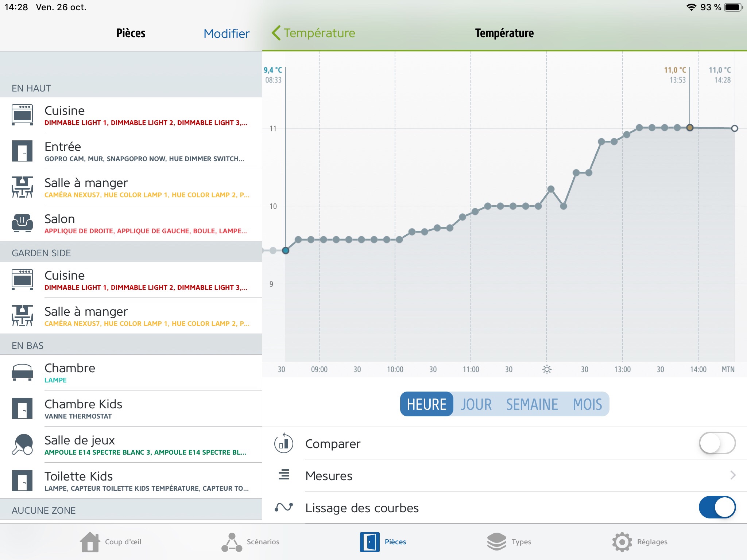The height and width of the screenshot is (560, 747).
Task: Tap the Pièces title in the left header
Action: tap(131, 33)
